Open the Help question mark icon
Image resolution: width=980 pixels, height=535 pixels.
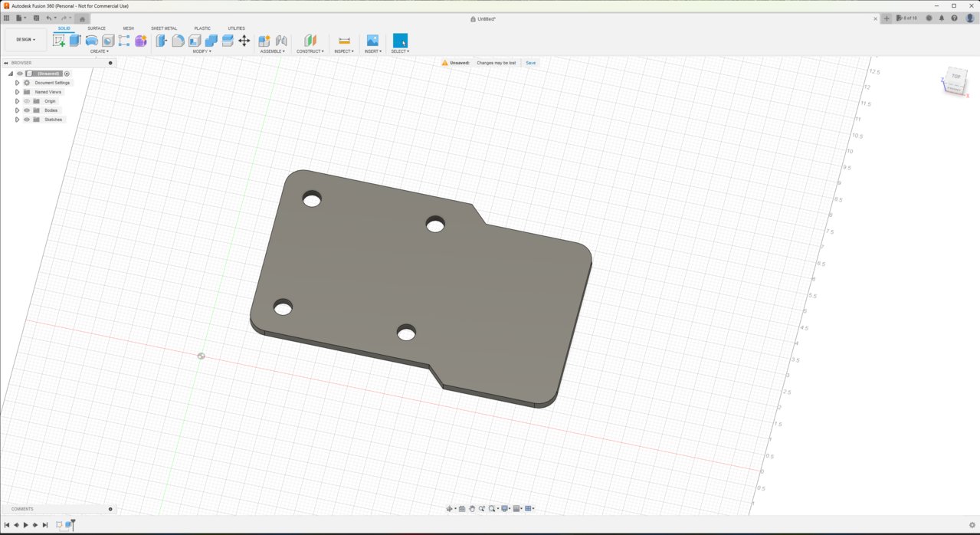(954, 18)
